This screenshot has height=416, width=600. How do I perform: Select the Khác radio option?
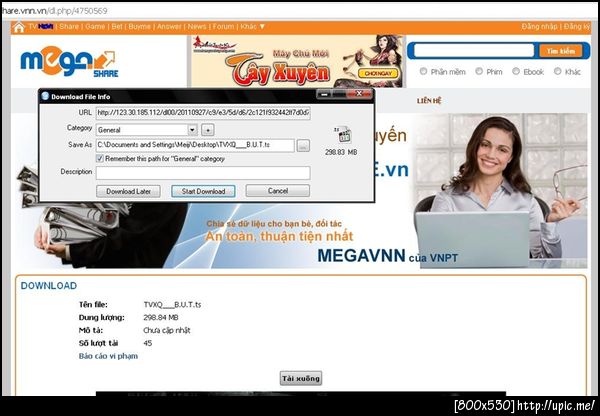[x=558, y=71]
